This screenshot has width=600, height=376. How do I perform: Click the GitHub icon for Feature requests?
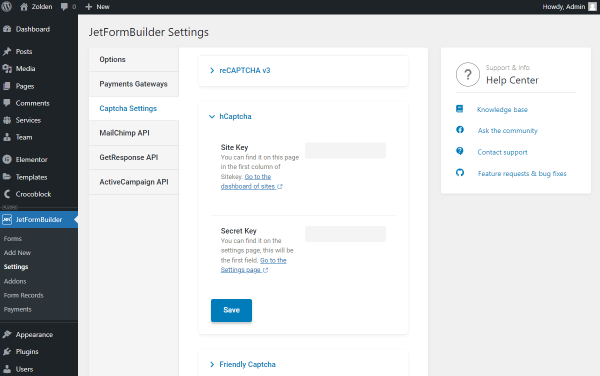(460, 173)
